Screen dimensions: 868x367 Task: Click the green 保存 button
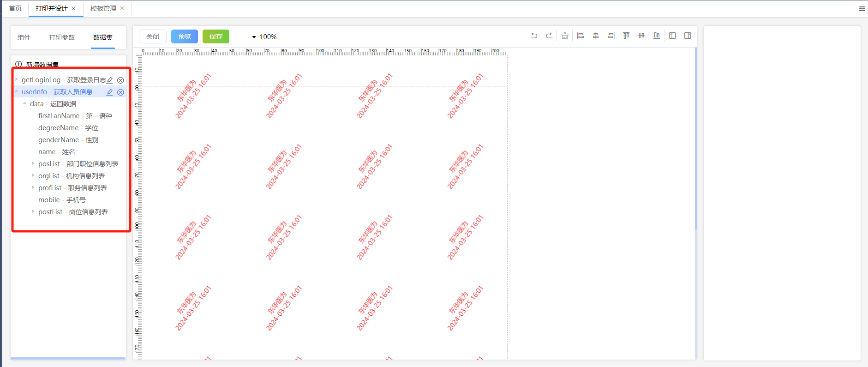[216, 36]
